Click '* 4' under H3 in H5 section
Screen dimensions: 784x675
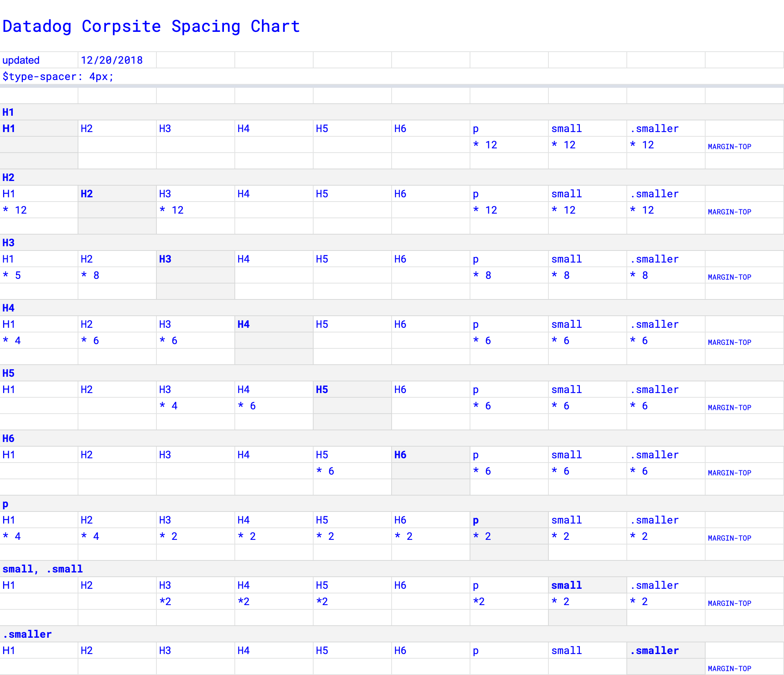tap(196, 406)
